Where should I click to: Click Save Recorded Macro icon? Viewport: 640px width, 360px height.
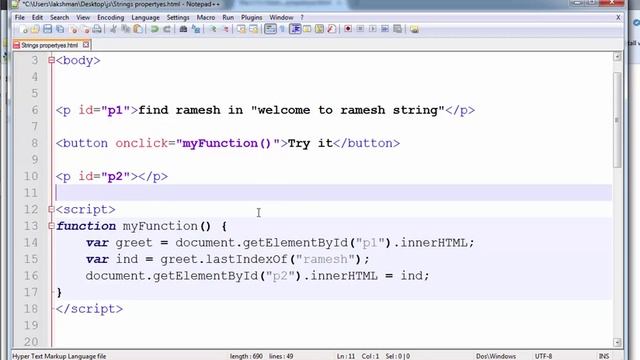[x=397, y=29]
